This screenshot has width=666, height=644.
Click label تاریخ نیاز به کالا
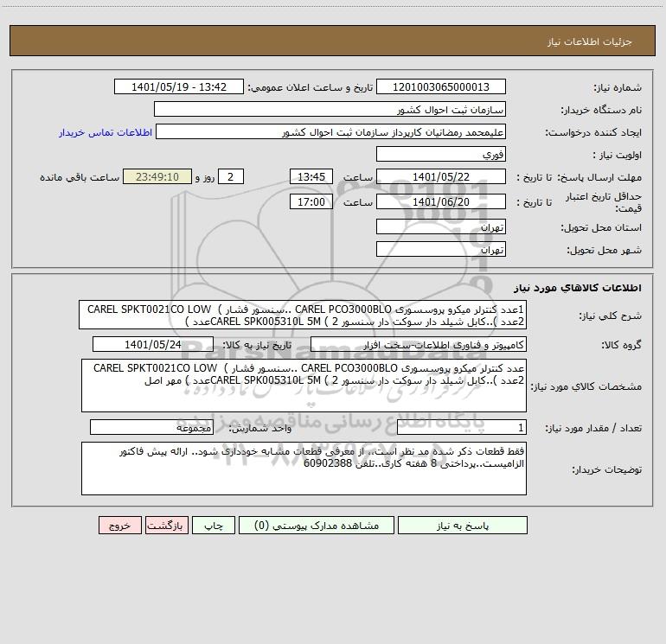tap(258, 345)
